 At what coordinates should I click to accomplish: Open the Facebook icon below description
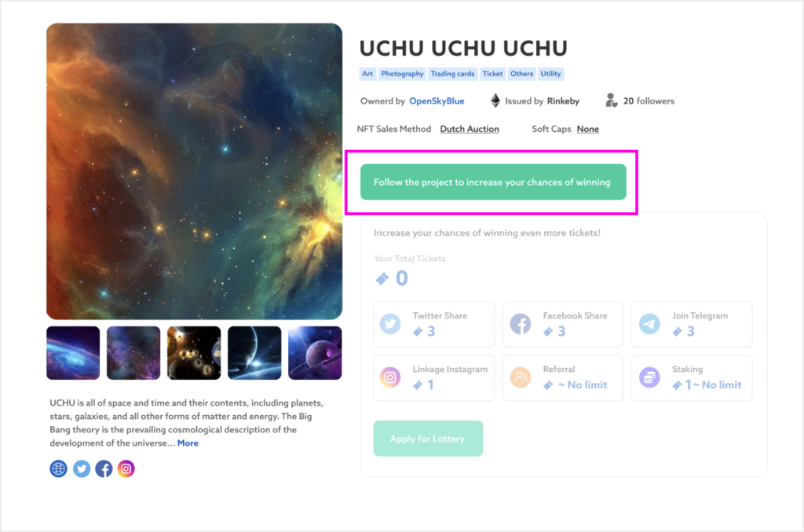click(104, 468)
